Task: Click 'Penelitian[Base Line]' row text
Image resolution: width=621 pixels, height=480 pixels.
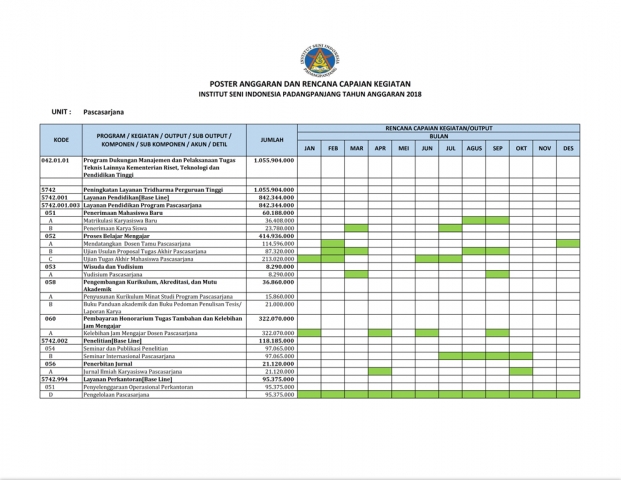Action: tap(112, 341)
